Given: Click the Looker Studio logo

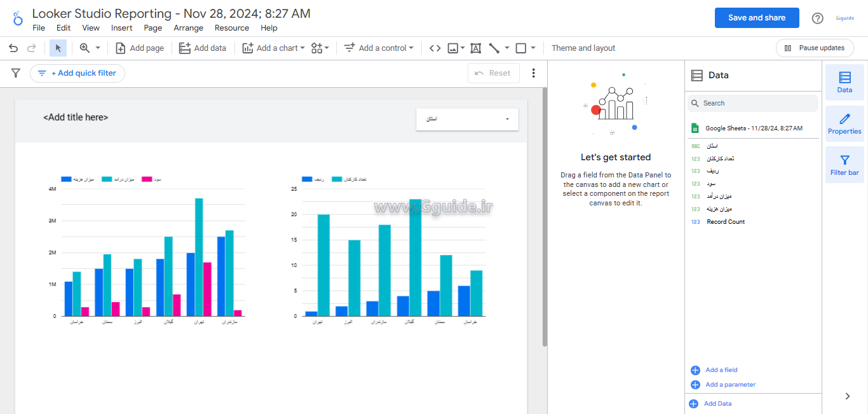Looking at the screenshot, I should 17,19.
